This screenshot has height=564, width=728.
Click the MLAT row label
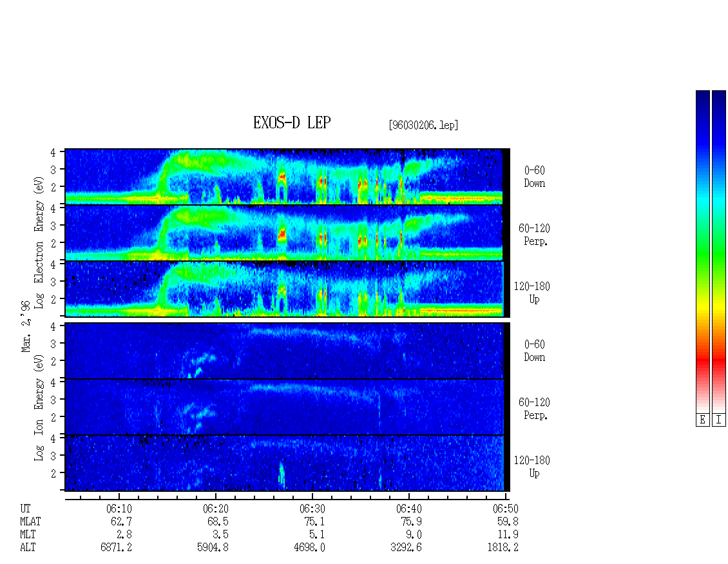point(31,521)
